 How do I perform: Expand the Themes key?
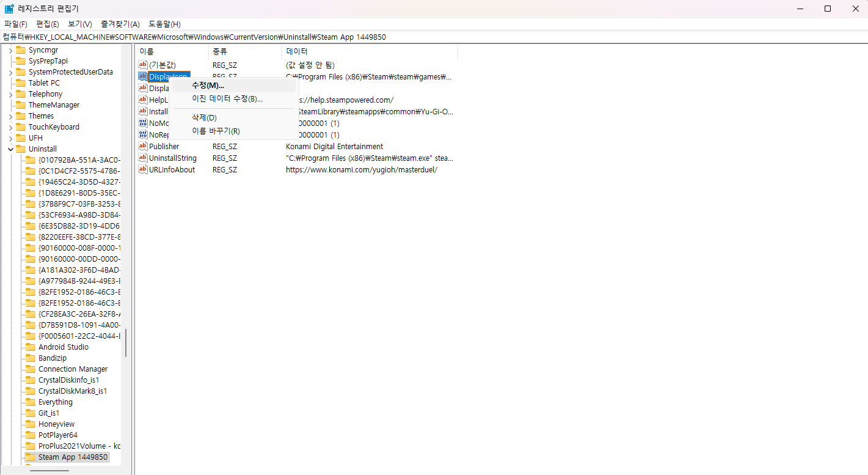(x=10, y=116)
